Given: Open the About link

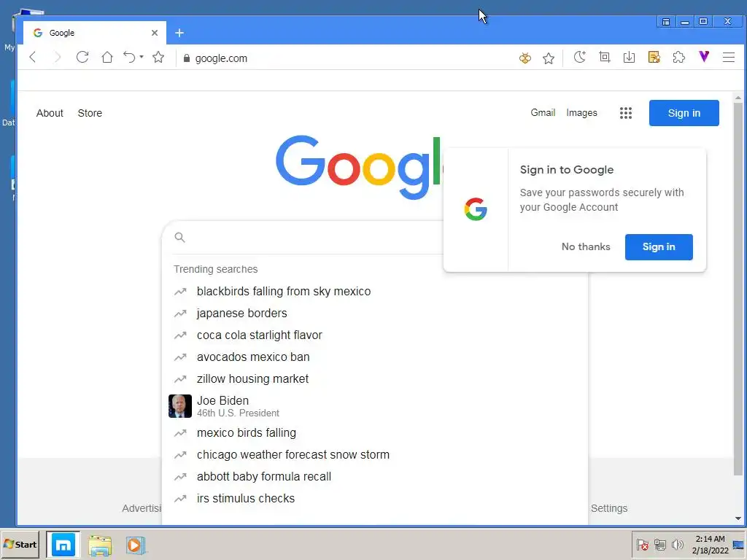Looking at the screenshot, I should [x=50, y=113].
